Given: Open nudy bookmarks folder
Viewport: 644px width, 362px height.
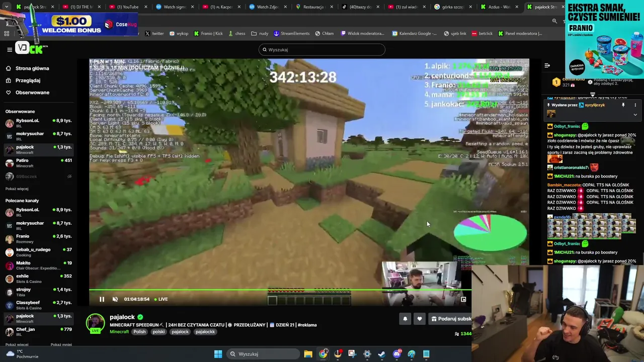Looking at the screenshot, I should point(260,34).
